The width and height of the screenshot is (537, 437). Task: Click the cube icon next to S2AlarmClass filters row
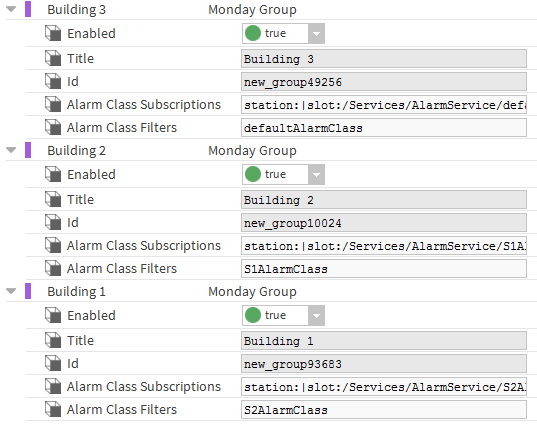(53, 409)
